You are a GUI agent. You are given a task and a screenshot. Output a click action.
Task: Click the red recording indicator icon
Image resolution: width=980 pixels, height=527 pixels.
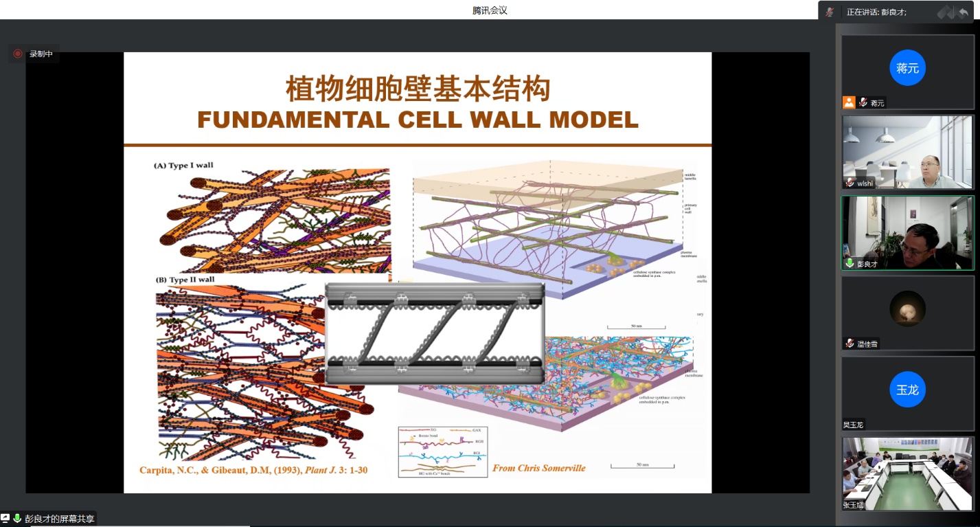(x=18, y=54)
